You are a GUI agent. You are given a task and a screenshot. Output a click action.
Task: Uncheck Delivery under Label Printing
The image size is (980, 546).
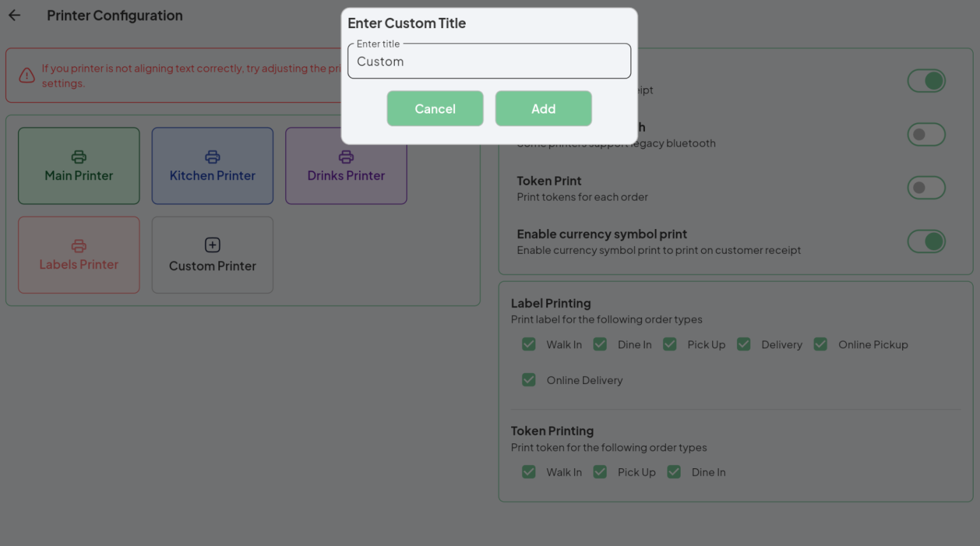coord(744,344)
